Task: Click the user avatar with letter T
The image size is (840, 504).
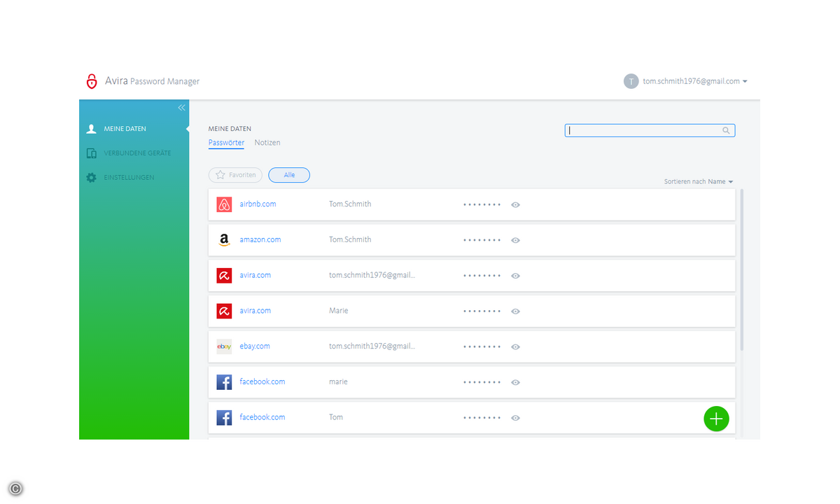Action: [631, 81]
